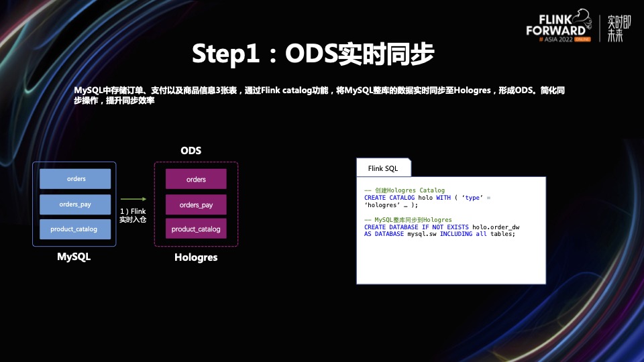Click the purple orders_pay box in Hologres
644x362 pixels.
(196, 205)
